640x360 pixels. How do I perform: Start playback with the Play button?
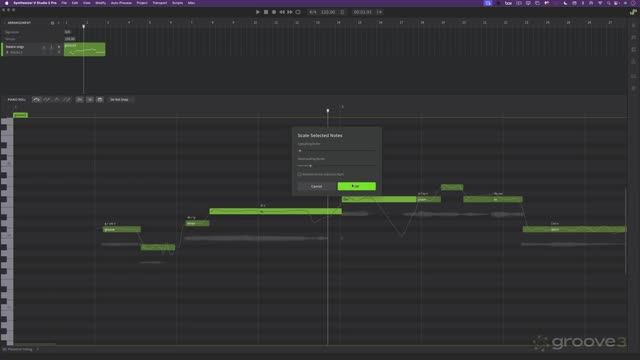[x=258, y=12]
